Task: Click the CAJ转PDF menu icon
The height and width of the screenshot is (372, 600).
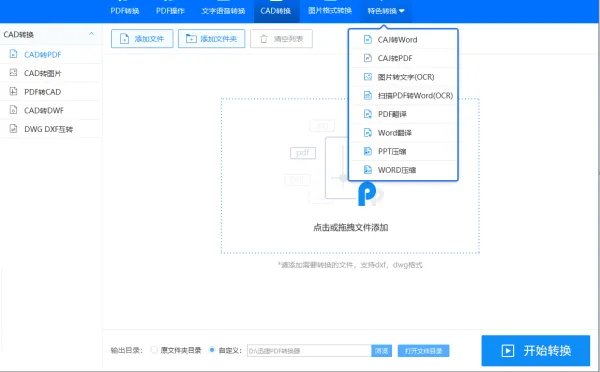Action: 367,58
